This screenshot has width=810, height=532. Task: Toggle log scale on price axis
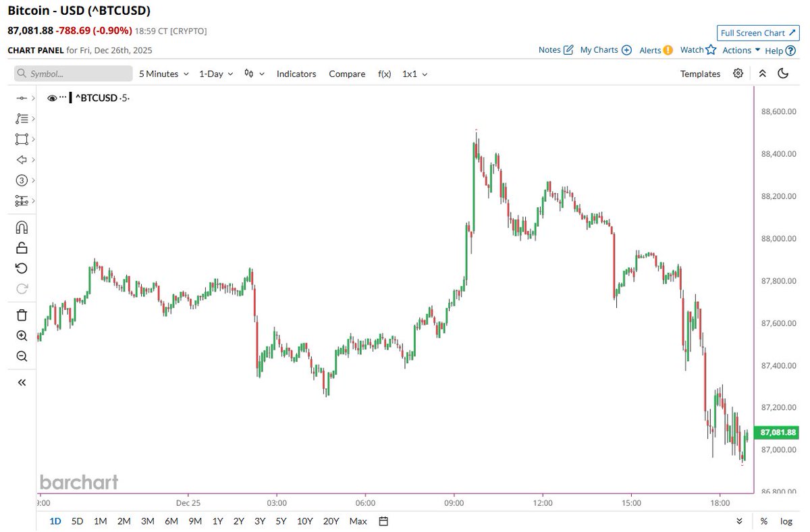click(786, 521)
